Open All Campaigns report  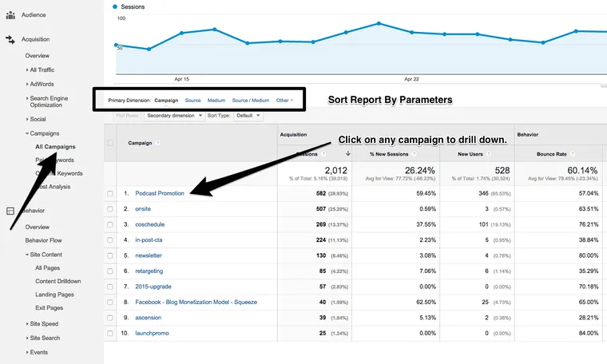click(55, 147)
